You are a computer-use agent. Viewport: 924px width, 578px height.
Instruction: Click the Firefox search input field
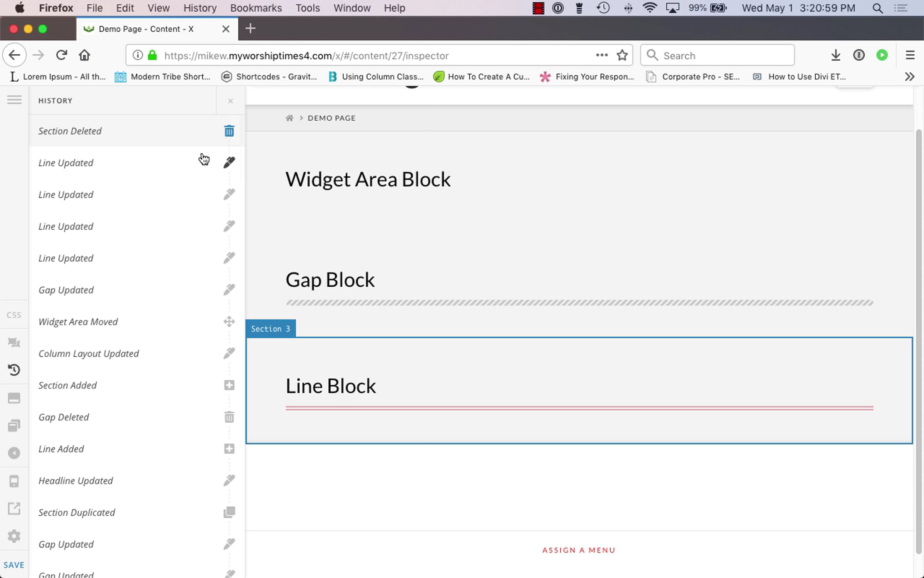tap(724, 55)
